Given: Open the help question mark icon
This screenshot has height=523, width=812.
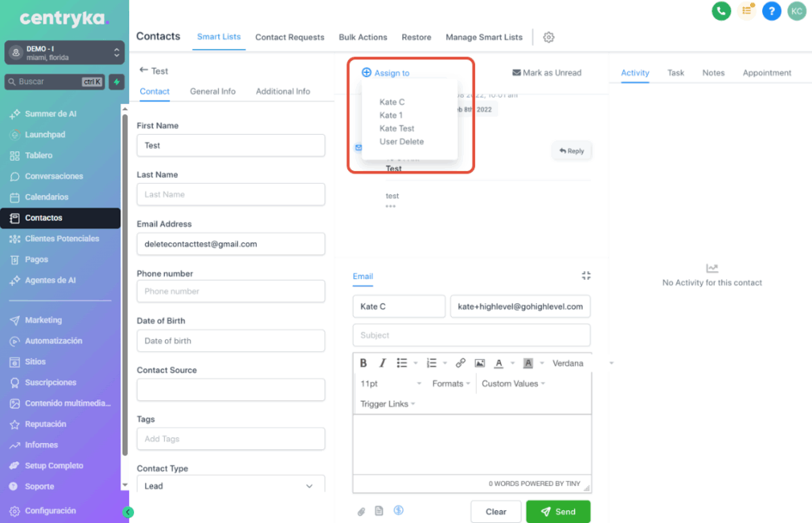Looking at the screenshot, I should (x=772, y=11).
